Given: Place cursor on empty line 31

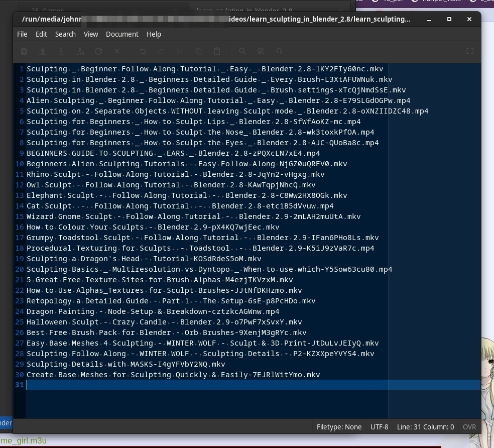Looking at the screenshot, I should coord(254,385).
